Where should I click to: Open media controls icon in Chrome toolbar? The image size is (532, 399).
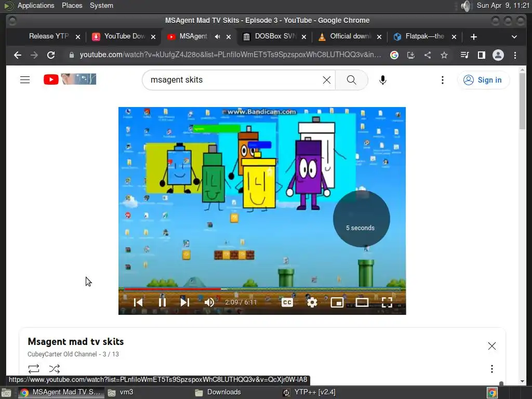click(x=464, y=55)
